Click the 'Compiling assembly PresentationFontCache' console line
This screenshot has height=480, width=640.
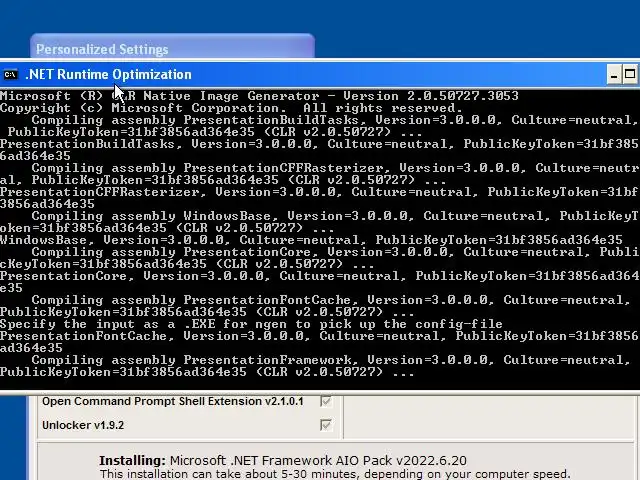tap(331, 300)
